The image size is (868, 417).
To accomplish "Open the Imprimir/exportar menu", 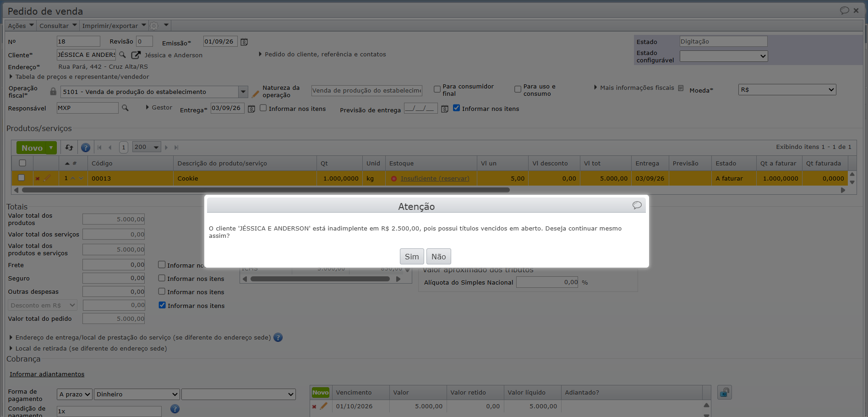I will [114, 26].
